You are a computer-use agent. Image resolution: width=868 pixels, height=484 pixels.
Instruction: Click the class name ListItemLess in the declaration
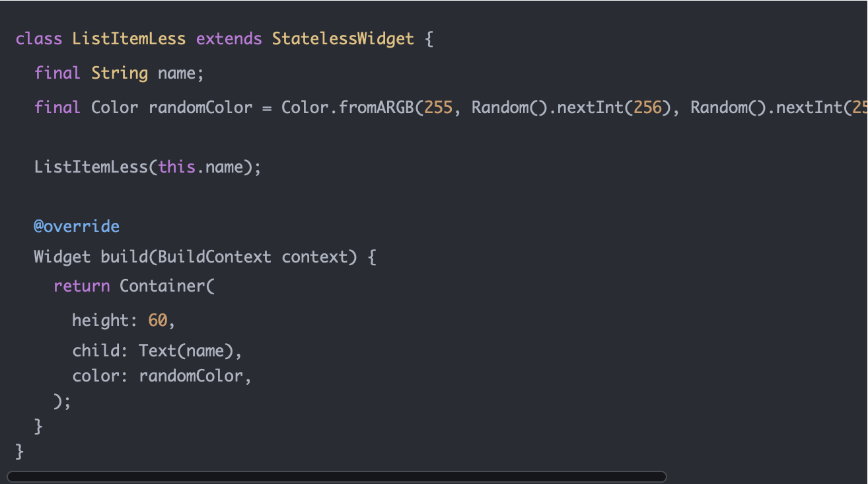click(129, 39)
